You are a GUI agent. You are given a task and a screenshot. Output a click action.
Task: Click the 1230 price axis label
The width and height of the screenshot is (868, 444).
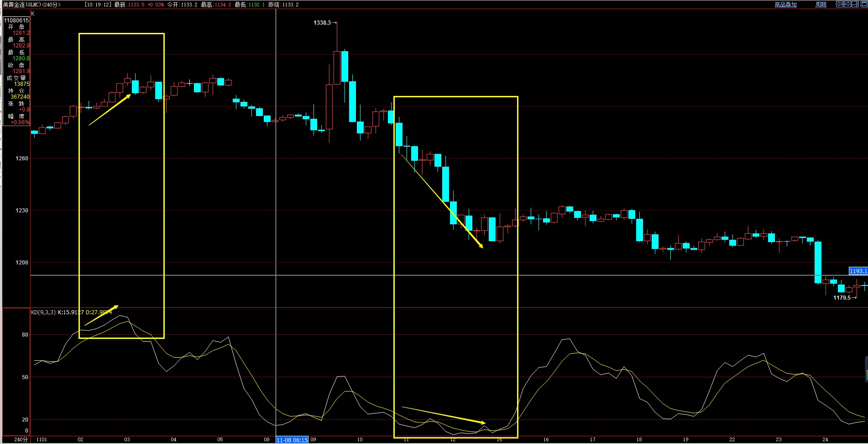22,211
